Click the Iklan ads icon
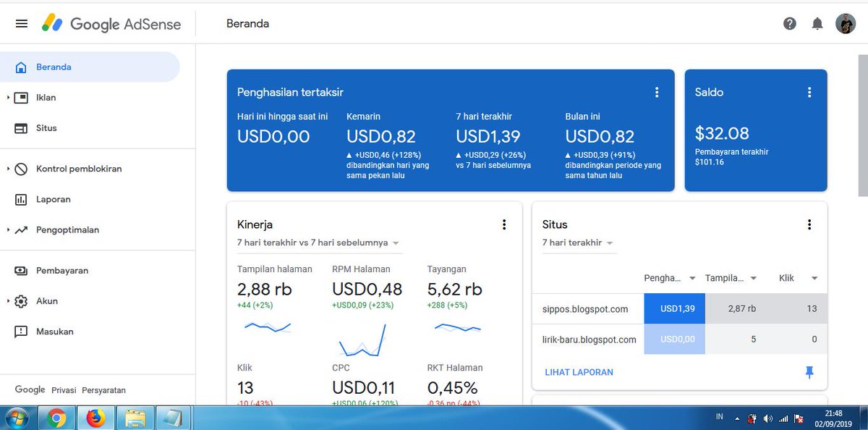Image resolution: width=868 pixels, height=430 pixels. 22,98
